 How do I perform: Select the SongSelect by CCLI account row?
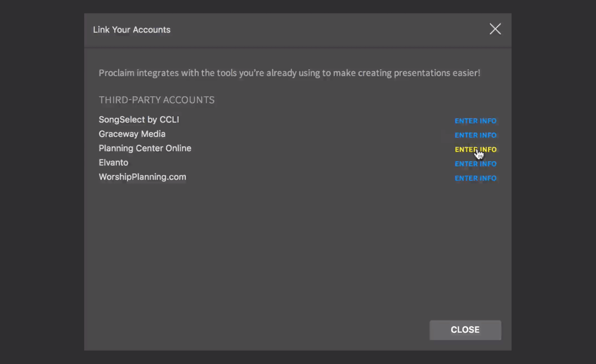click(139, 119)
